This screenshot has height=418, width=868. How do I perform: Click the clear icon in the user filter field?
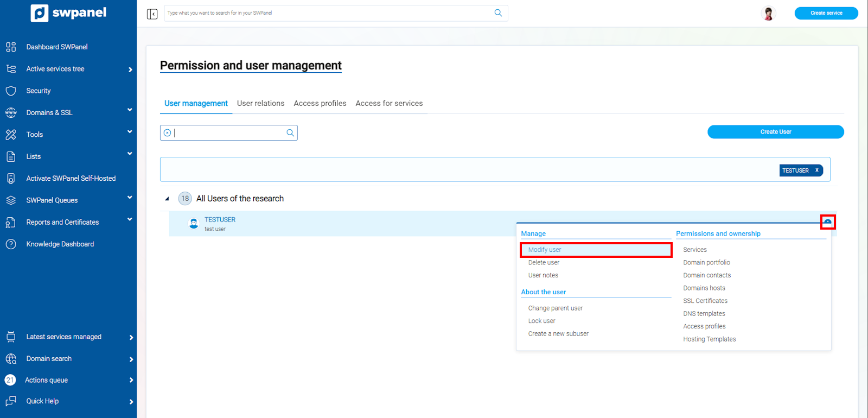click(168, 133)
